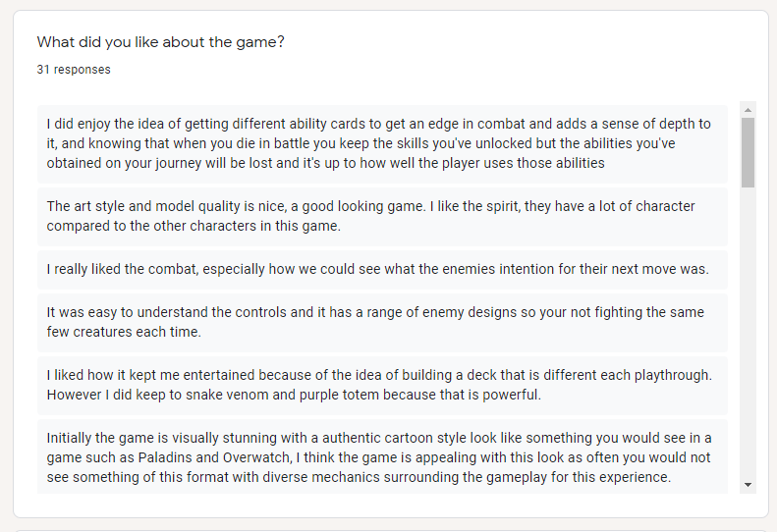Click the scrollbar track below the thumb
The image size is (777, 532).
click(x=748, y=332)
